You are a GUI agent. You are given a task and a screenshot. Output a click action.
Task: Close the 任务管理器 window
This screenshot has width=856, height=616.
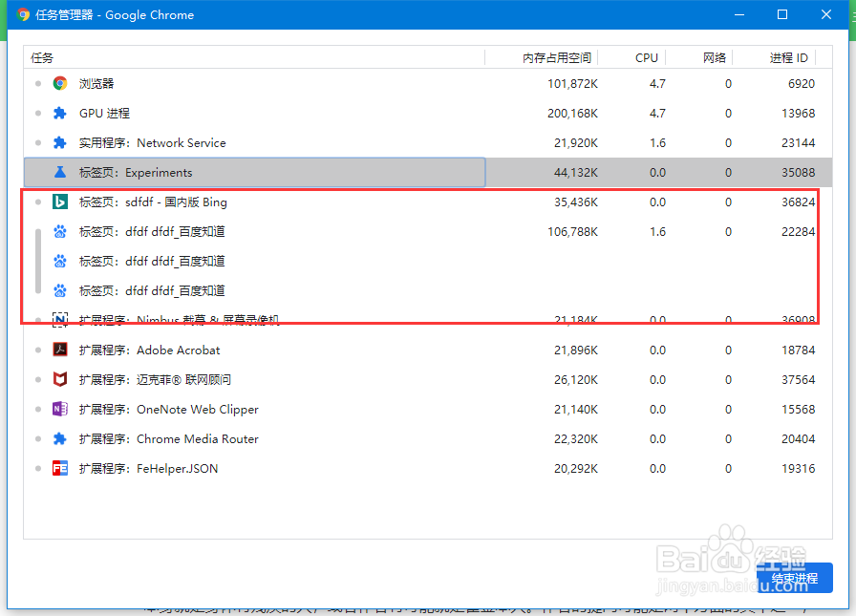pos(826,14)
